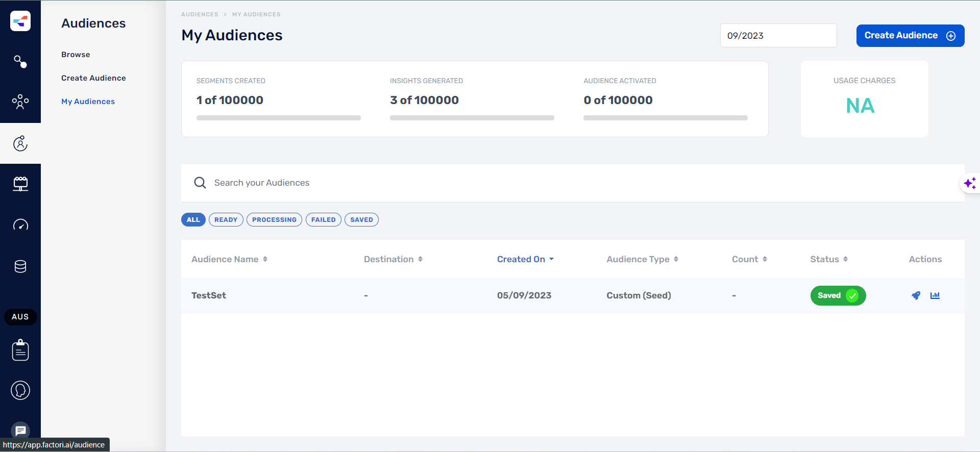Viewport: 980px width, 452px height.
Task: Open the clipboard sidebar icon
Action: (x=20, y=350)
